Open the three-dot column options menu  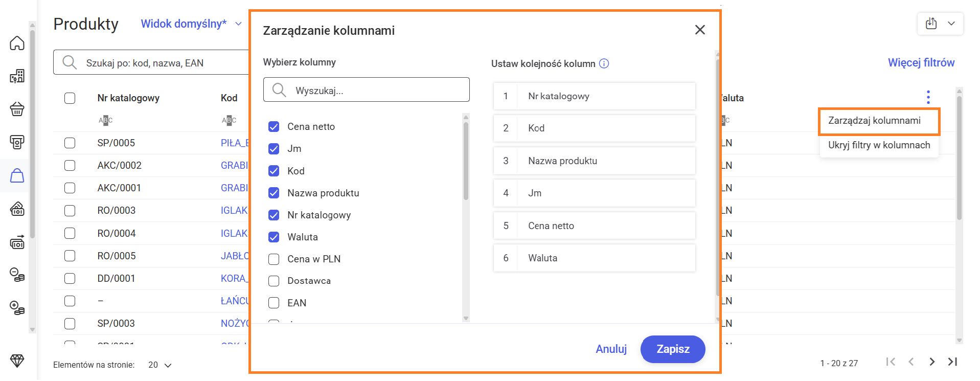928,97
